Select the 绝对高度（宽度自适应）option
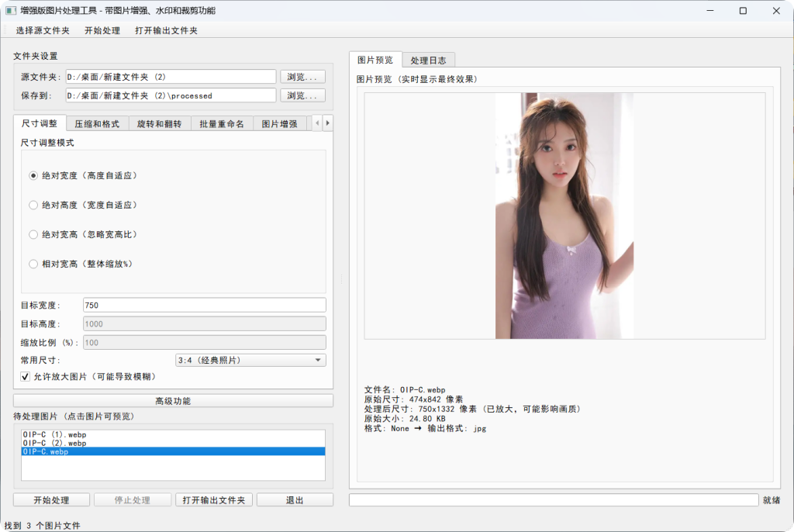 click(x=32, y=206)
